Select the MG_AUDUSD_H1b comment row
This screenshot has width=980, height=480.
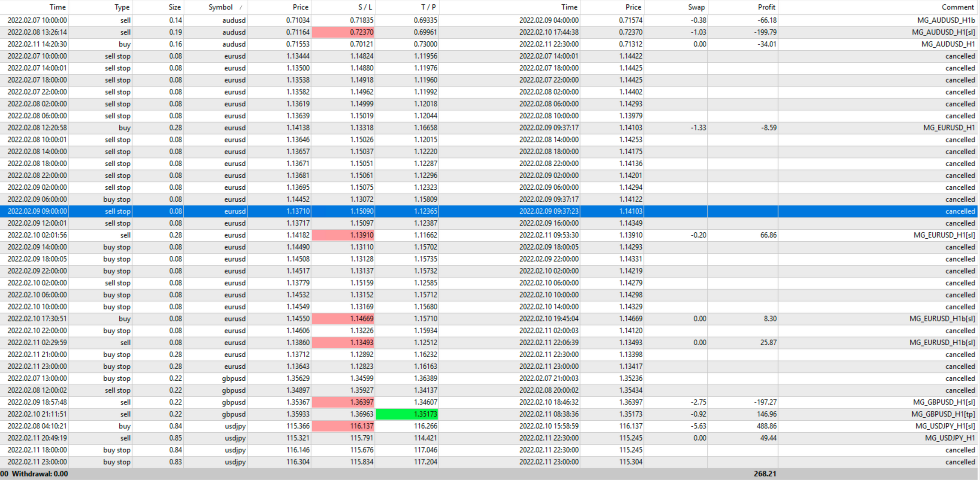(x=945, y=20)
